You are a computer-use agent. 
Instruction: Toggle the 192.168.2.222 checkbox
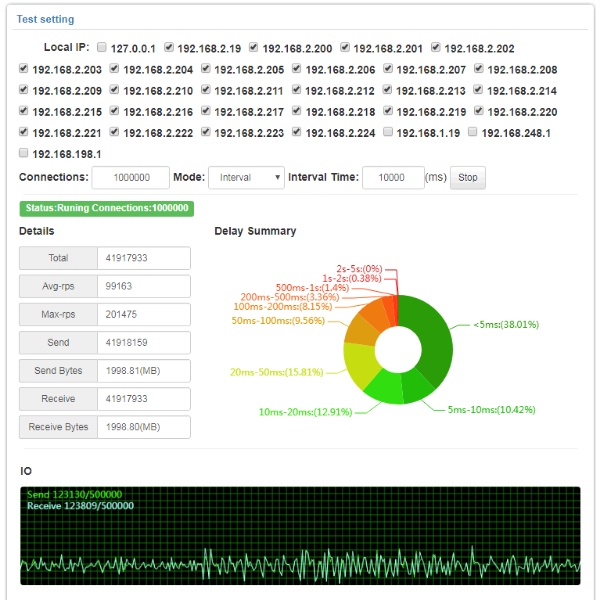[x=114, y=132]
